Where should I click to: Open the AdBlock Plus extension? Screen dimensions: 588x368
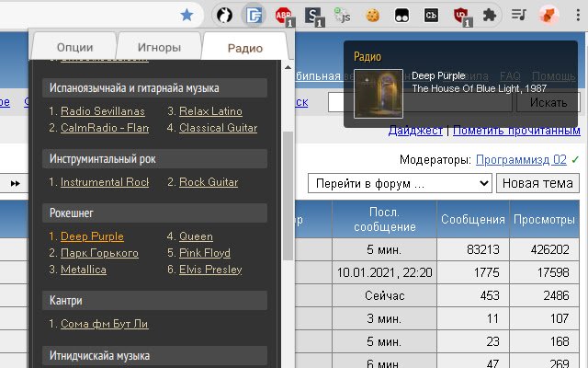click(283, 15)
